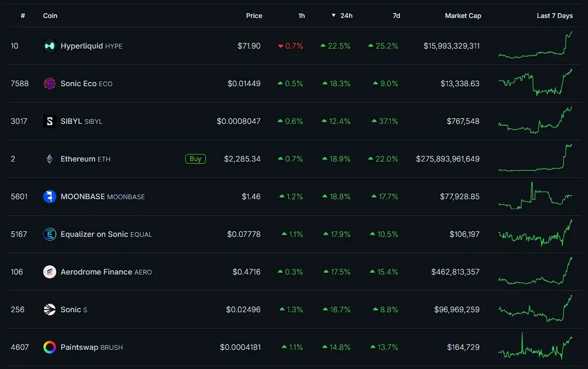Click the SIBYL coin logo icon
The image size is (588, 369).
pos(50,121)
